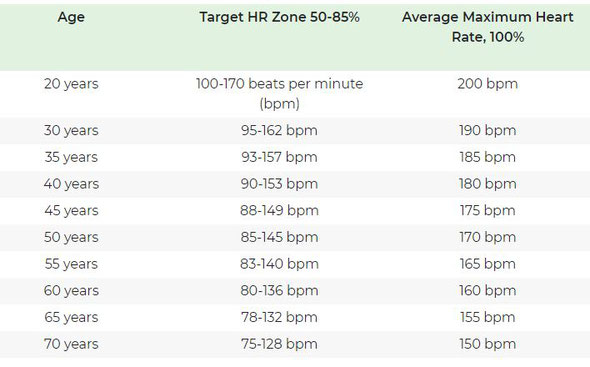
Task: Click the 75-128 bpm cell
Action: [x=280, y=344]
